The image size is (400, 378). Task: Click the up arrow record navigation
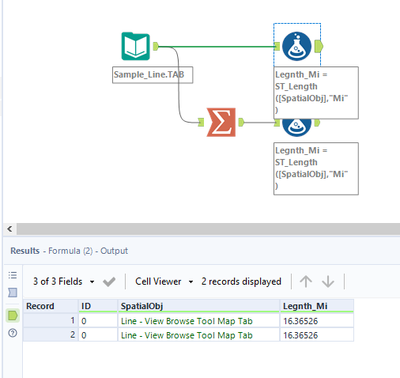point(306,282)
